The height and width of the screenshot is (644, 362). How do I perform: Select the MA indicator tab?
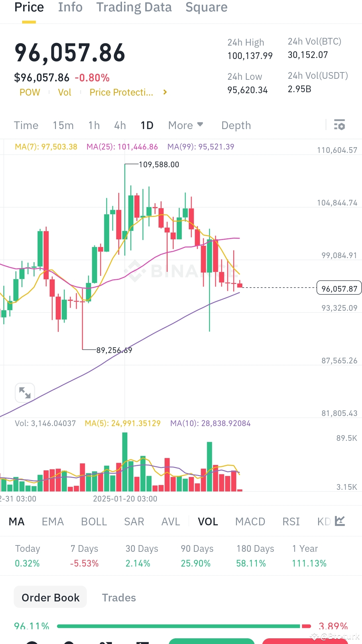click(16, 521)
